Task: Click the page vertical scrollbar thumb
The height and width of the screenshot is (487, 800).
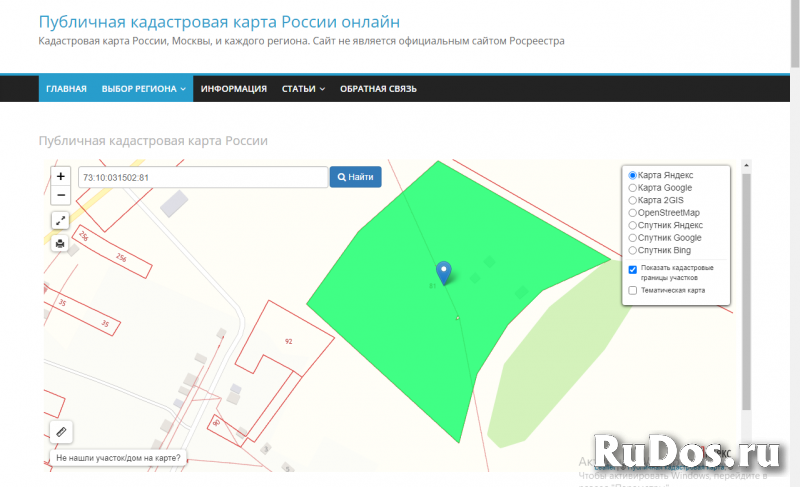Action: pos(795,34)
